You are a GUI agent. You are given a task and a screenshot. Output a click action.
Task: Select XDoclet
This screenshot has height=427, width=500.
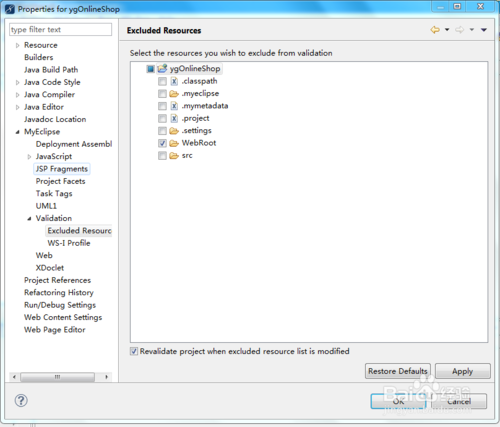50,268
